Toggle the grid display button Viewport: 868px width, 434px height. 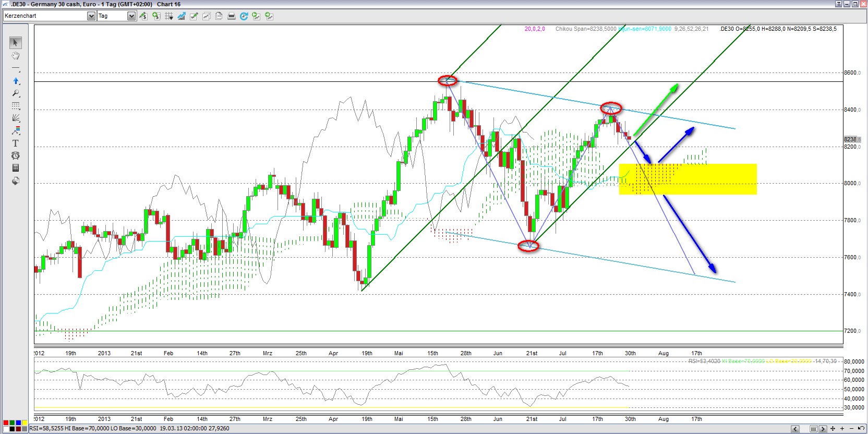point(168,16)
